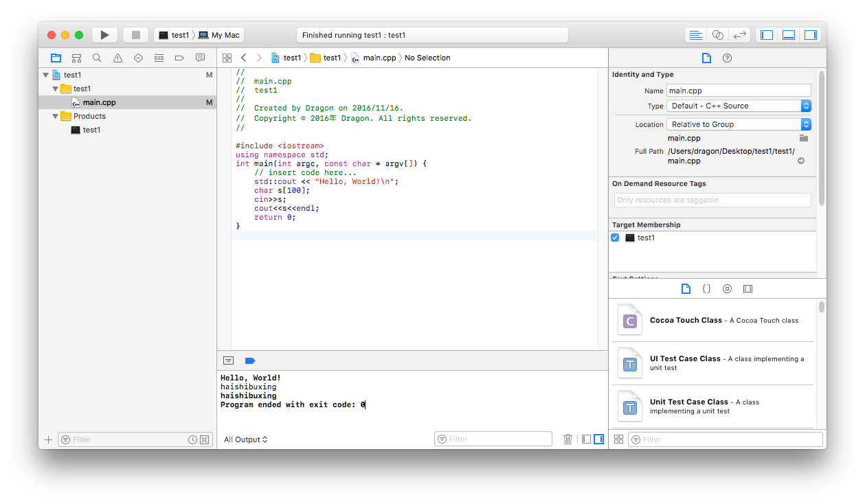Select Cocoa Touch Class template
This screenshot has height=504, width=865.
coord(712,321)
